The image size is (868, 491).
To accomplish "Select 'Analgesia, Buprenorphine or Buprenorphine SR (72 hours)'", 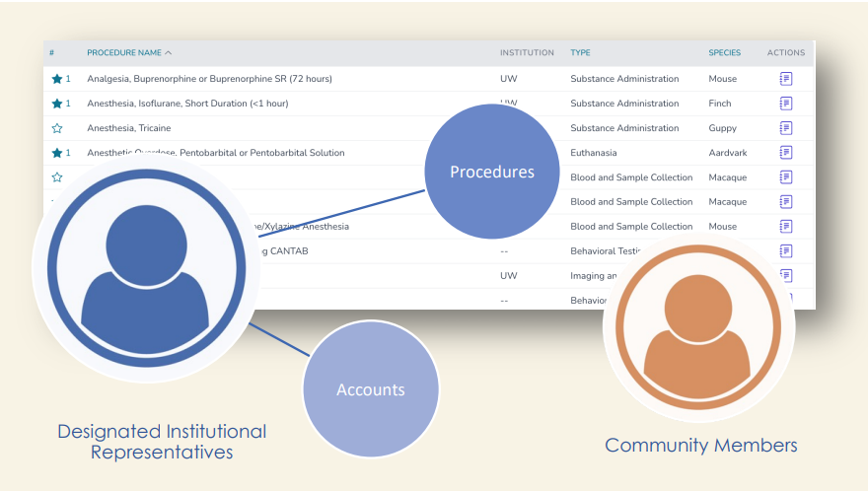I will 209,79.
